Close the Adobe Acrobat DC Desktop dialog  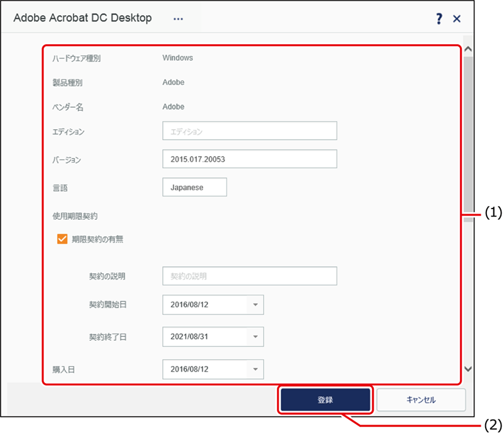point(456,19)
